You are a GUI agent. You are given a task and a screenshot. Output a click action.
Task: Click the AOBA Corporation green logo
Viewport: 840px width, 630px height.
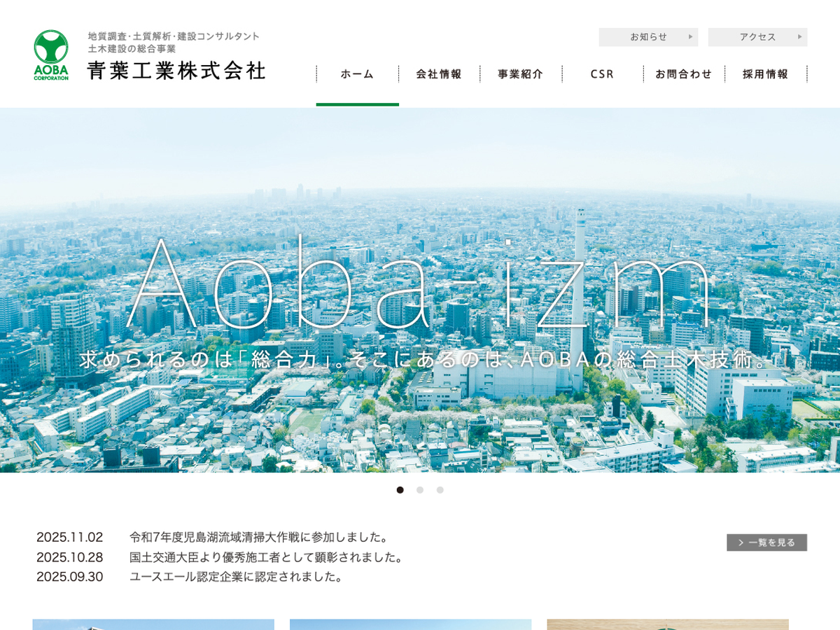51,55
